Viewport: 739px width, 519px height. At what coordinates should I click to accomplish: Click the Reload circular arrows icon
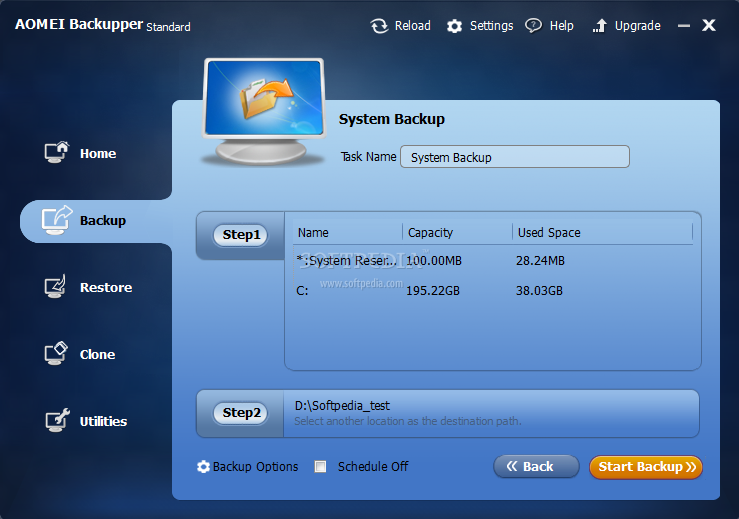click(379, 26)
